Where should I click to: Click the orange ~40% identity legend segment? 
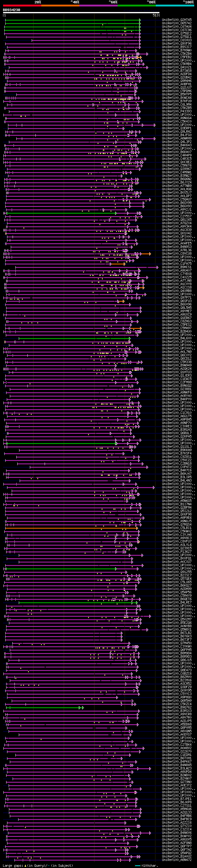[x=60, y=6]
